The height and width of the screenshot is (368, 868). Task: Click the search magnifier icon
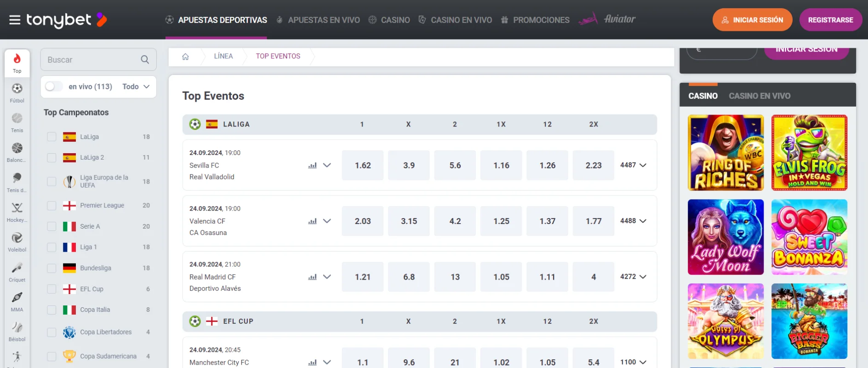pyautogui.click(x=145, y=59)
